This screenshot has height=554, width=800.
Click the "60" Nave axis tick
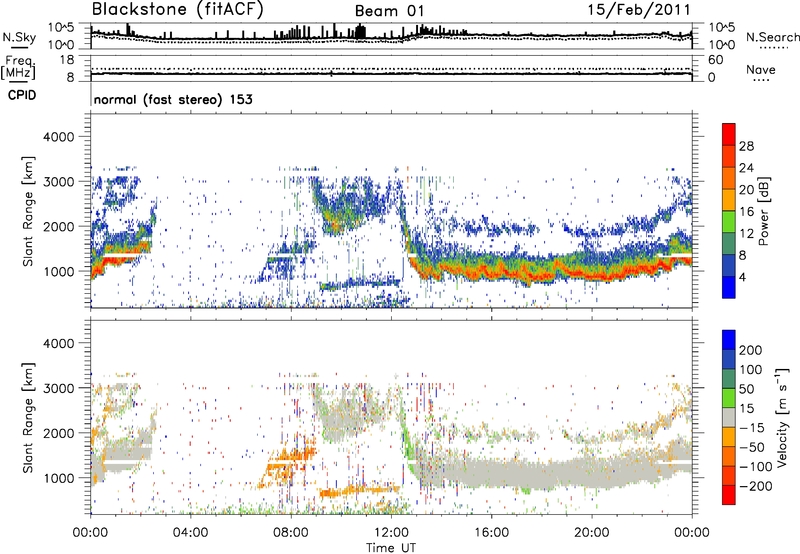715,60
